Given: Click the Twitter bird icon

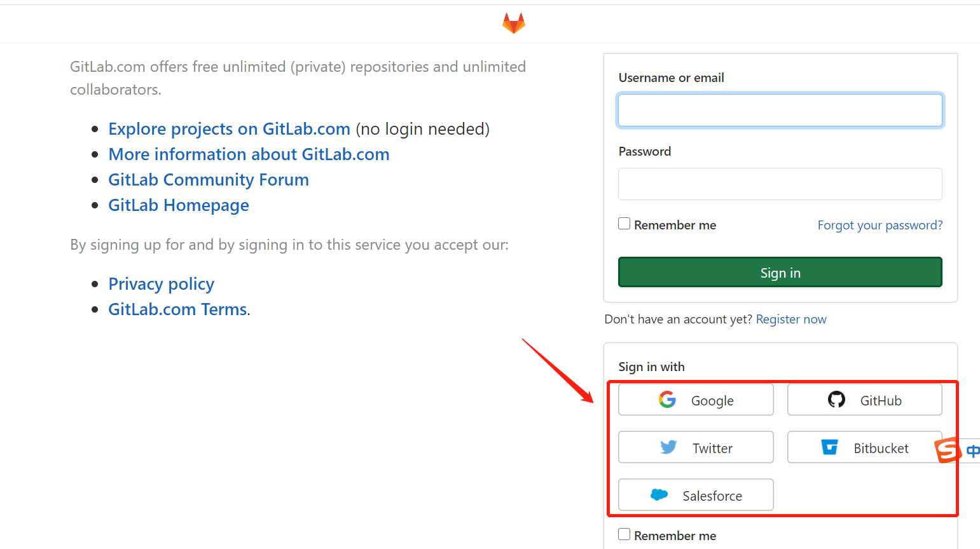Looking at the screenshot, I should (x=668, y=447).
